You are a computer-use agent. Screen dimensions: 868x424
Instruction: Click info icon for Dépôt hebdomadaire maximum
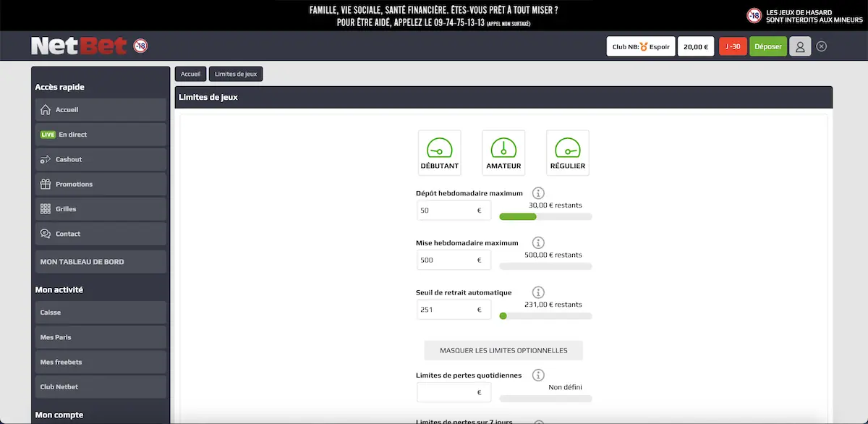[538, 193]
